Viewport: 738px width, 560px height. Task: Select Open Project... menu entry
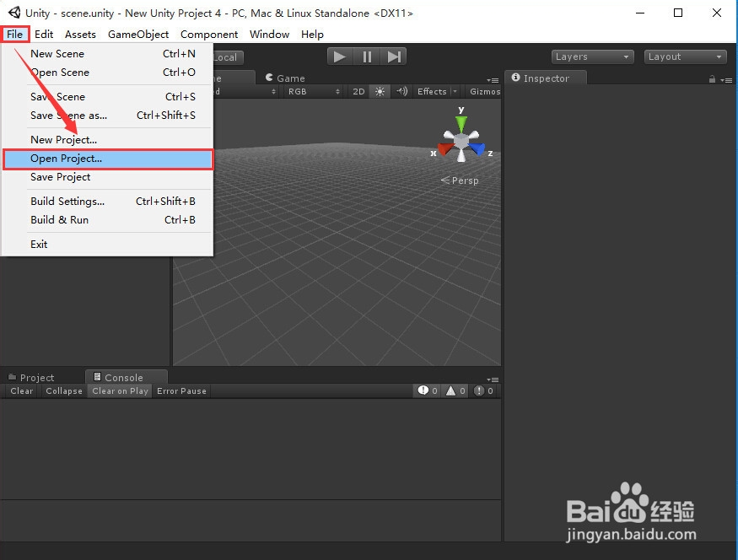tap(108, 159)
